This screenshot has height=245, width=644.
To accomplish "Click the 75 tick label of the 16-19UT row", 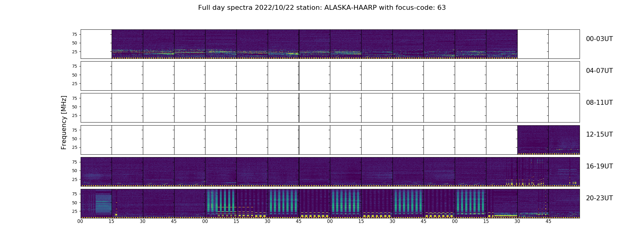I will [x=75, y=162].
